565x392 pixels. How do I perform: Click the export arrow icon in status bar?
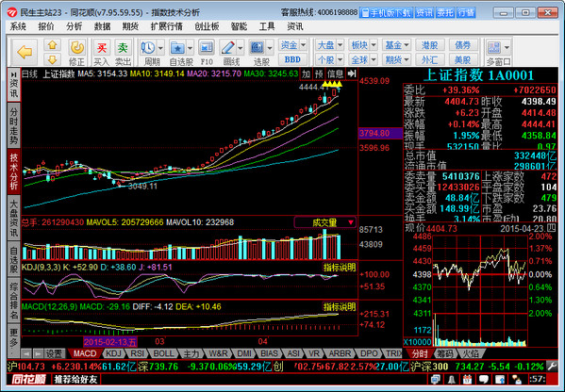(500, 380)
